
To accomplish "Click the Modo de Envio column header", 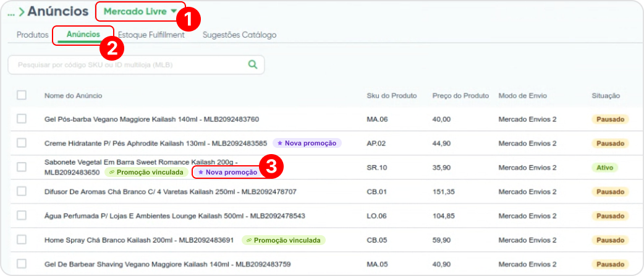I will 522,96.
